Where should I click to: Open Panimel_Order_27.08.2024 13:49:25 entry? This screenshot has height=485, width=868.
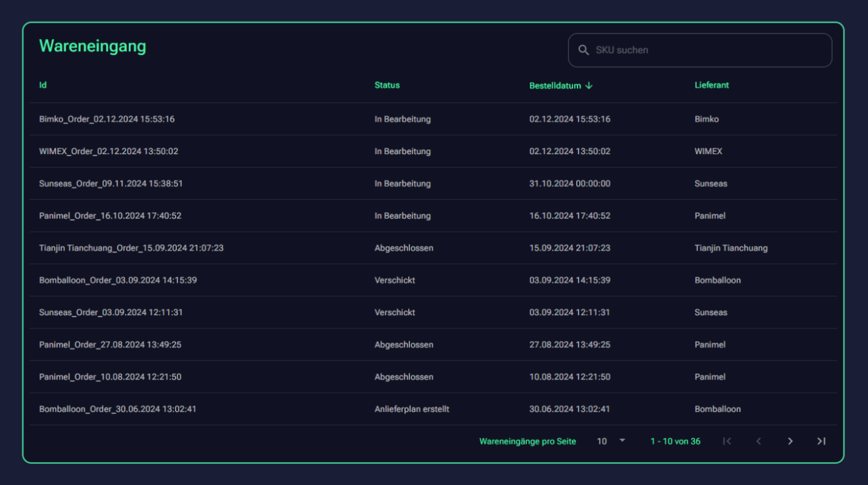tap(110, 345)
